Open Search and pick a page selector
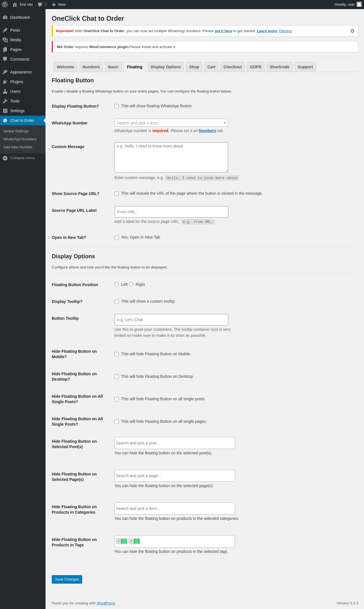The width and height of the screenshot is (364, 609). tap(175, 476)
